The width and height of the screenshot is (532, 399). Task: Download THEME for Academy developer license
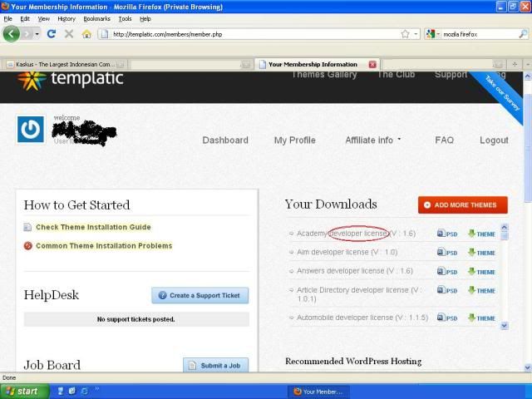pos(482,234)
